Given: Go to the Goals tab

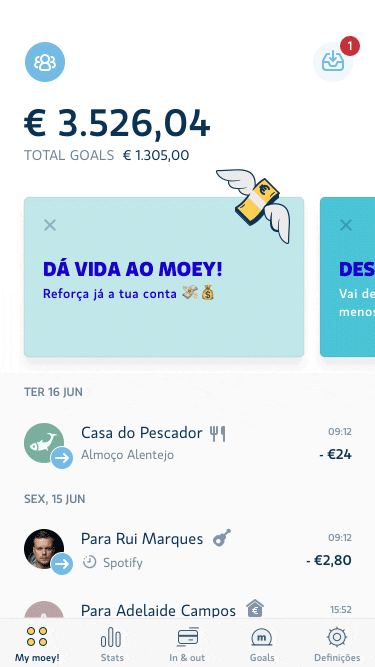Looking at the screenshot, I should (262, 644).
